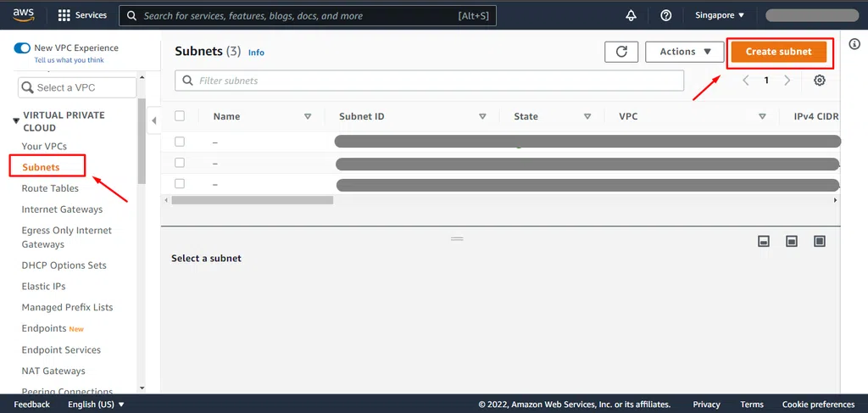The width and height of the screenshot is (868, 413).
Task: Check the second subnet row checkbox
Action: click(180, 163)
